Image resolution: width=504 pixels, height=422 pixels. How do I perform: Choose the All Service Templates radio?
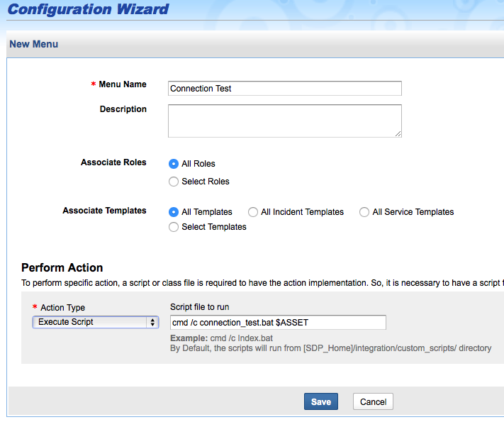coord(364,212)
